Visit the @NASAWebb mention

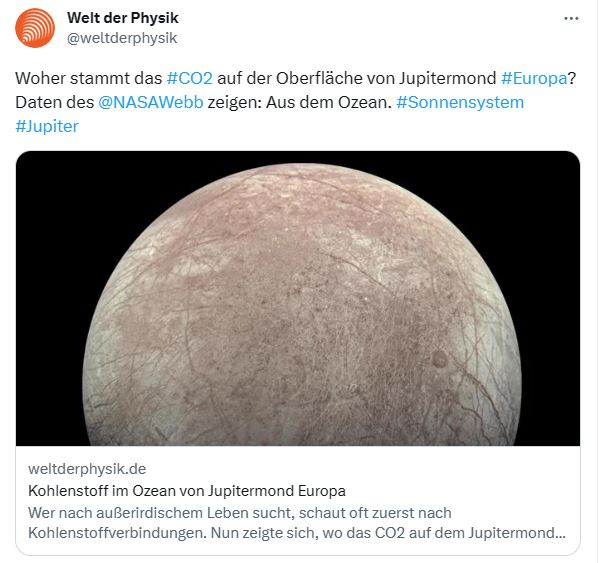[x=150, y=102]
